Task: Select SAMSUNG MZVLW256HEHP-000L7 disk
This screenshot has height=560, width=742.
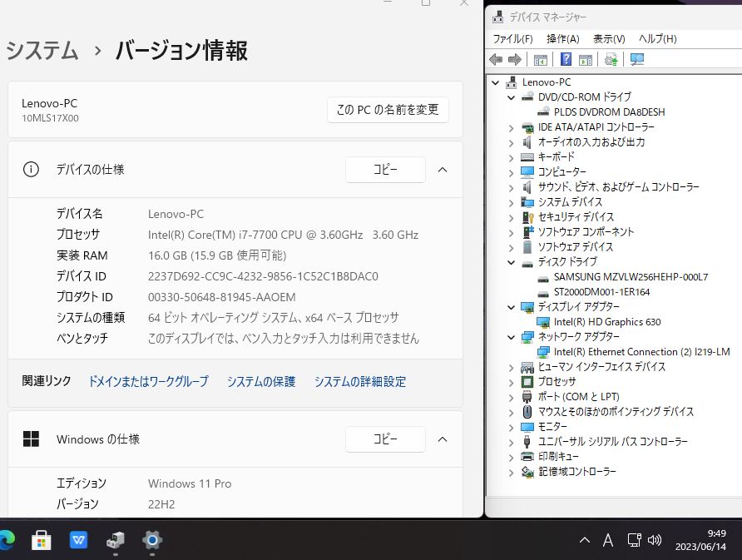Action: pos(631,277)
